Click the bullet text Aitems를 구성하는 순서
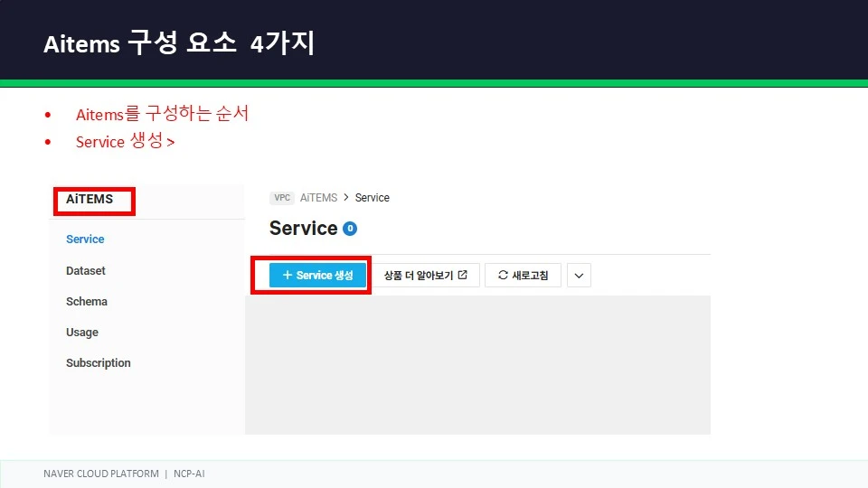 coord(162,114)
